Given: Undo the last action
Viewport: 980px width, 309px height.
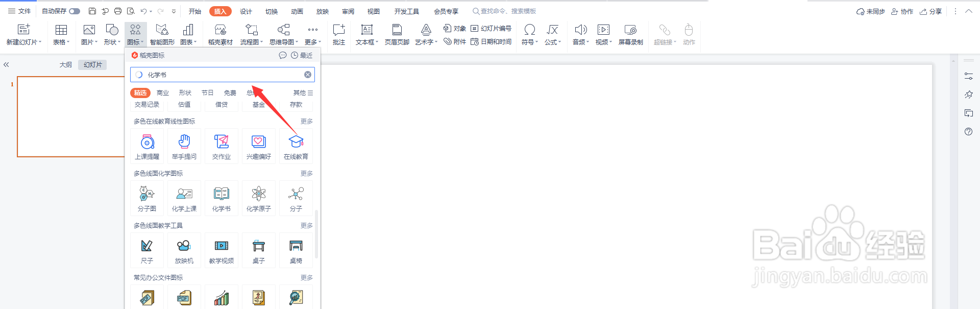Looking at the screenshot, I should [144, 11].
